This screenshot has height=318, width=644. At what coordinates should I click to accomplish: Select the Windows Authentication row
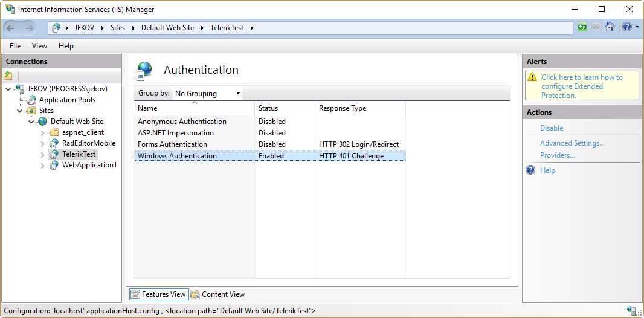(270, 156)
